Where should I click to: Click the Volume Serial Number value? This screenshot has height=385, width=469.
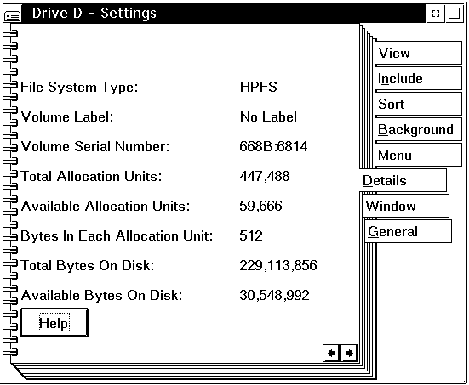(x=273, y=146)
